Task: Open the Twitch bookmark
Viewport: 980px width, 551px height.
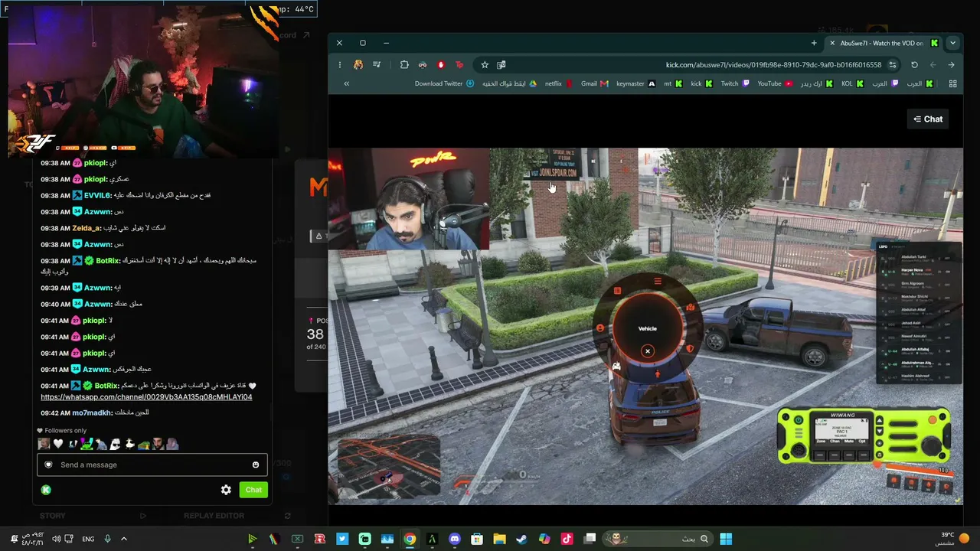Action: (735, 83)
